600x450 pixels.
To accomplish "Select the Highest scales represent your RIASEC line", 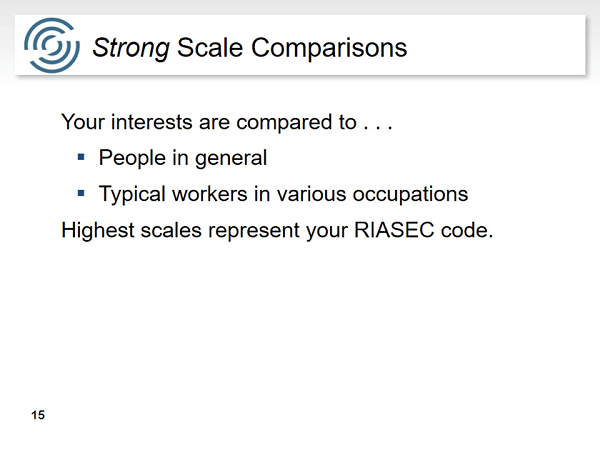I will [x=277, y=230].
